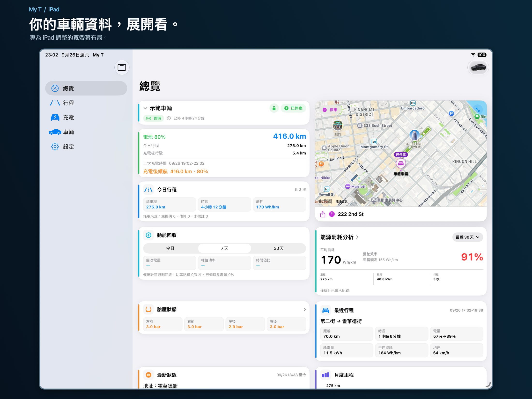Open 能源消耗分析 detail chevron
The width and height of the screenshot is (532, 399).
357,237
